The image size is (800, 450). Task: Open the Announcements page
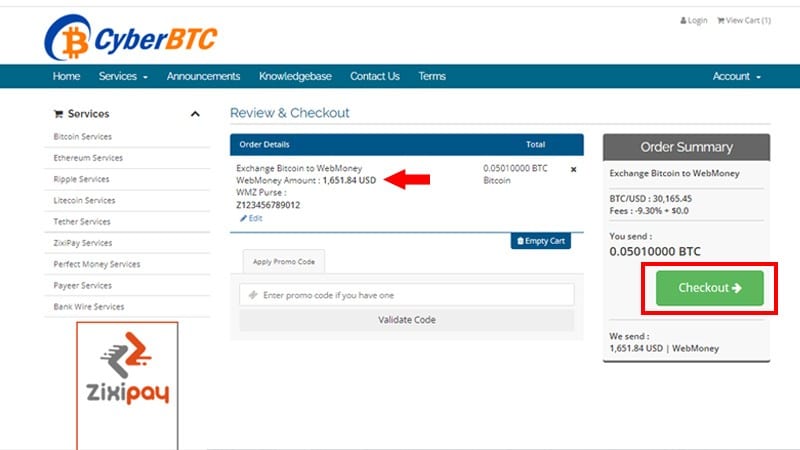point(203,76)
